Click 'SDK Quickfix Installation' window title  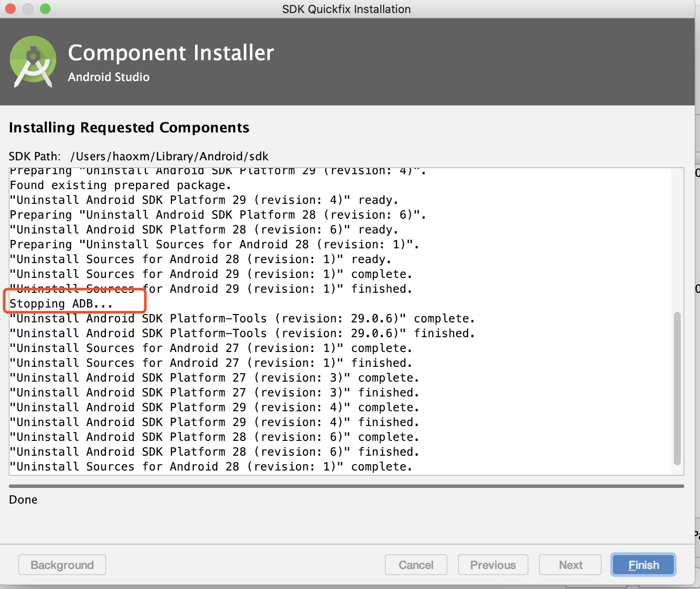click(x=347, y=9)
